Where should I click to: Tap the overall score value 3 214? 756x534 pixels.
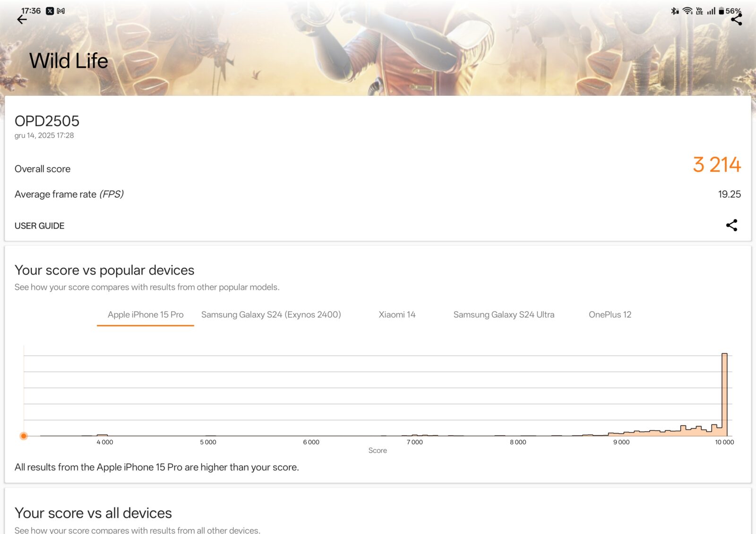(x=716, y=165)
